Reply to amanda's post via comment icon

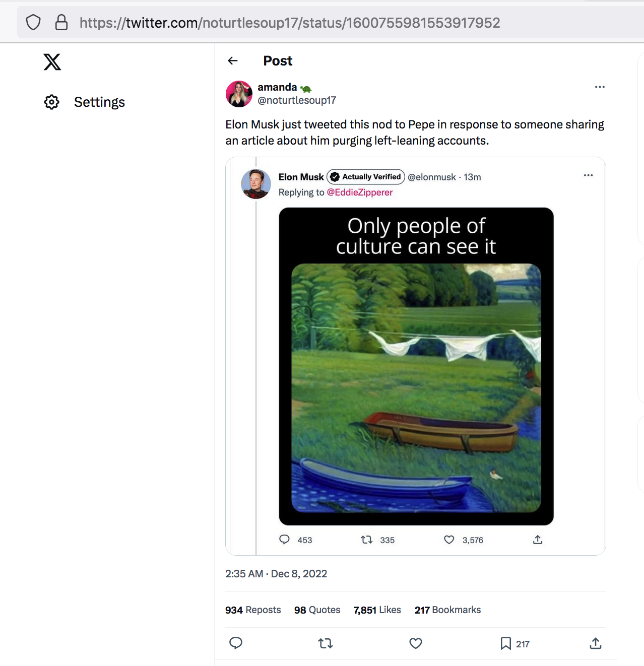click(x=236, y=643)
